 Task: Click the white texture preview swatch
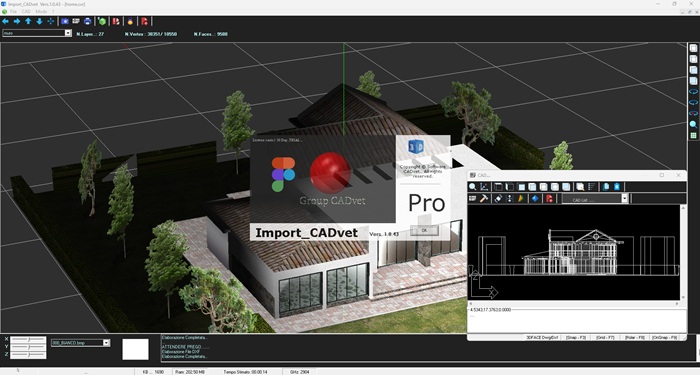tap(135, 349)
